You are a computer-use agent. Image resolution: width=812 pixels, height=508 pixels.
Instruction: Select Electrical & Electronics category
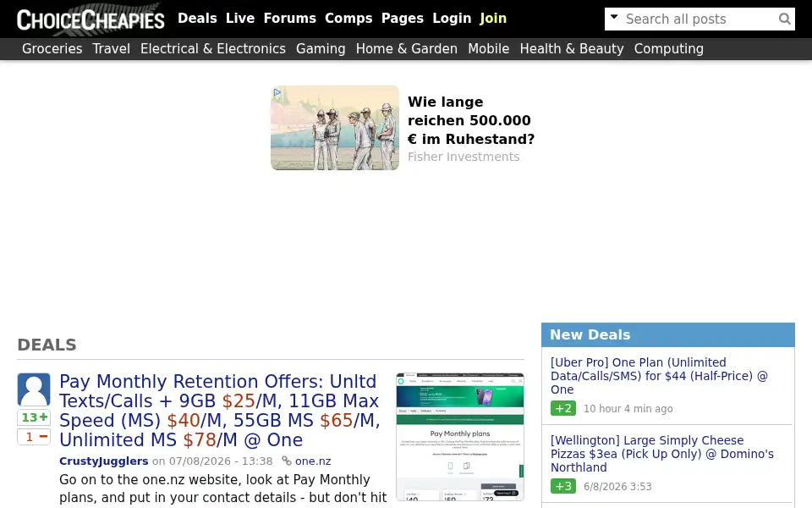click(213, 49)
